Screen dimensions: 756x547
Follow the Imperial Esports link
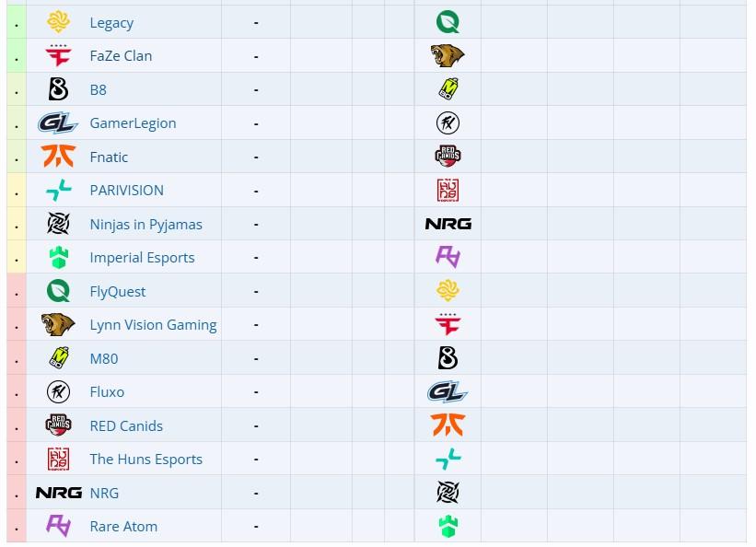pyautogui.click(x=142, y=258)
